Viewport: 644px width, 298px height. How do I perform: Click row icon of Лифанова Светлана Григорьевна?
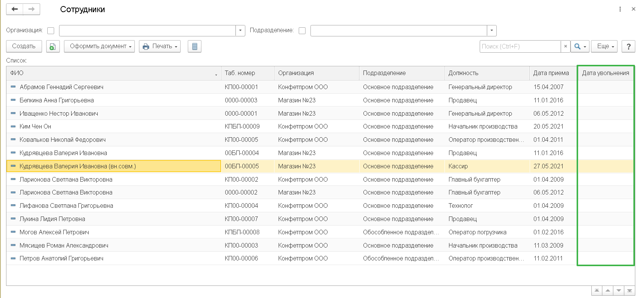tap(13, 205)
